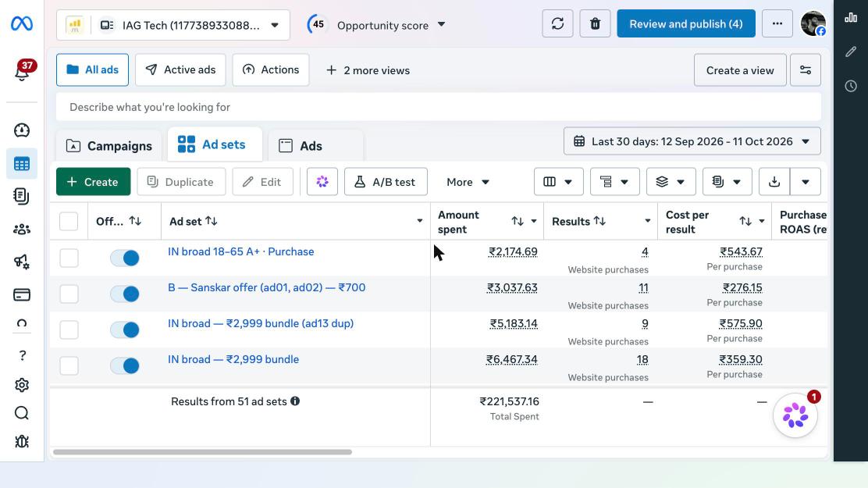
Task: Open the profile avatar menu
Action: click(813, 24)
